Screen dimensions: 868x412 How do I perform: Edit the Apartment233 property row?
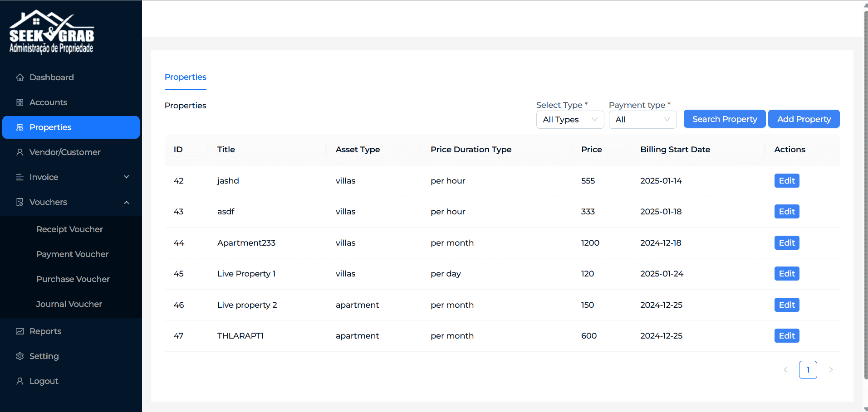coord(786,243)
